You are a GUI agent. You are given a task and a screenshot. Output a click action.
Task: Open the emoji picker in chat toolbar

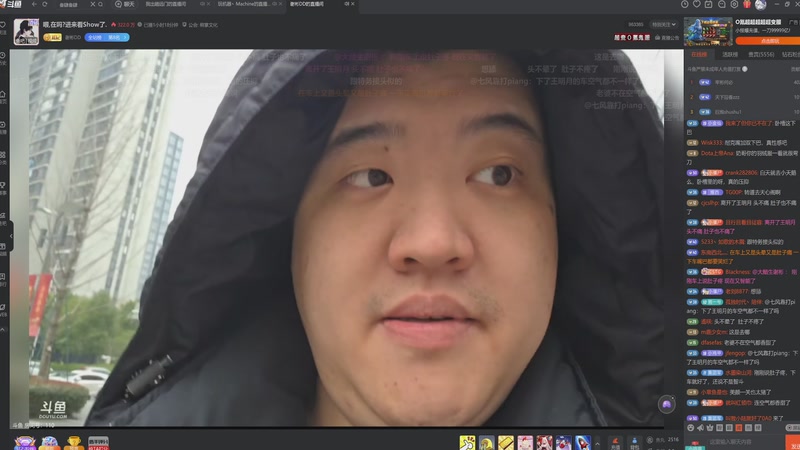coord(691,428)
